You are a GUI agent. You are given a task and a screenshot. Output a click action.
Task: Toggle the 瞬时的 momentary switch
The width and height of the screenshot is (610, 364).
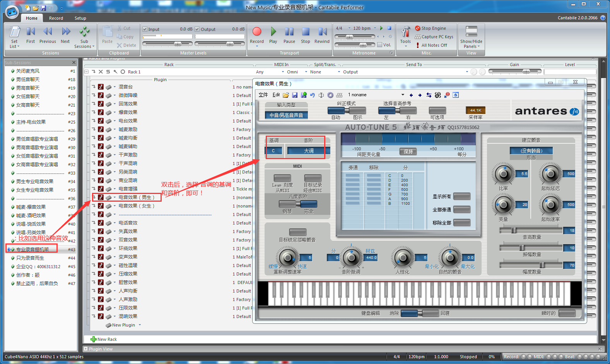pos(567,313)
